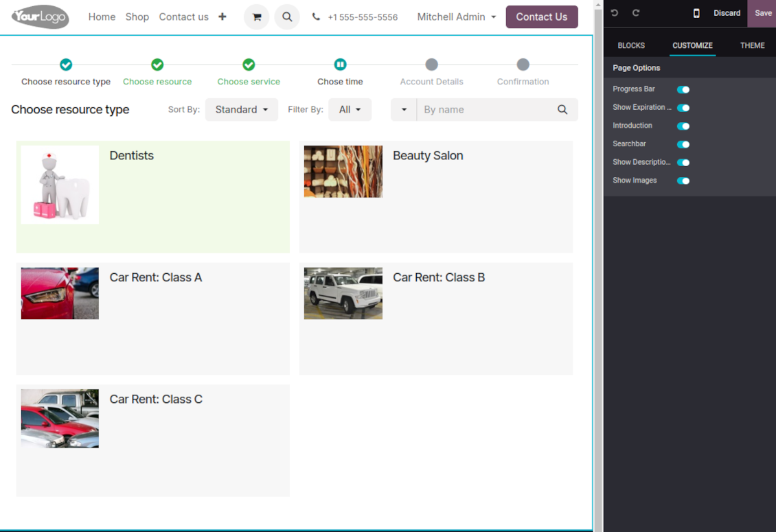Open the search magnifier in the header

[x=287, y=17]
